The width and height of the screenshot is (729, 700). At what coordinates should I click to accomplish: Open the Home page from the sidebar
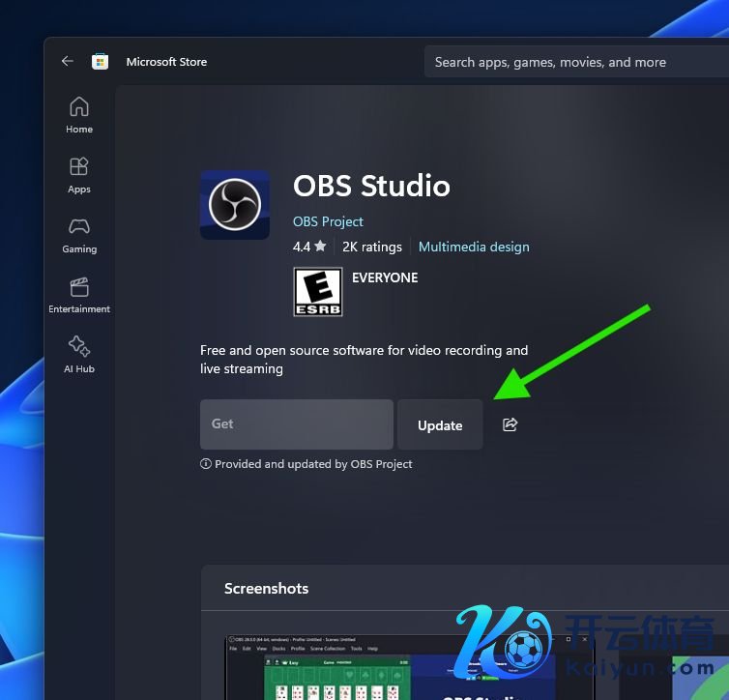[79, 114]
